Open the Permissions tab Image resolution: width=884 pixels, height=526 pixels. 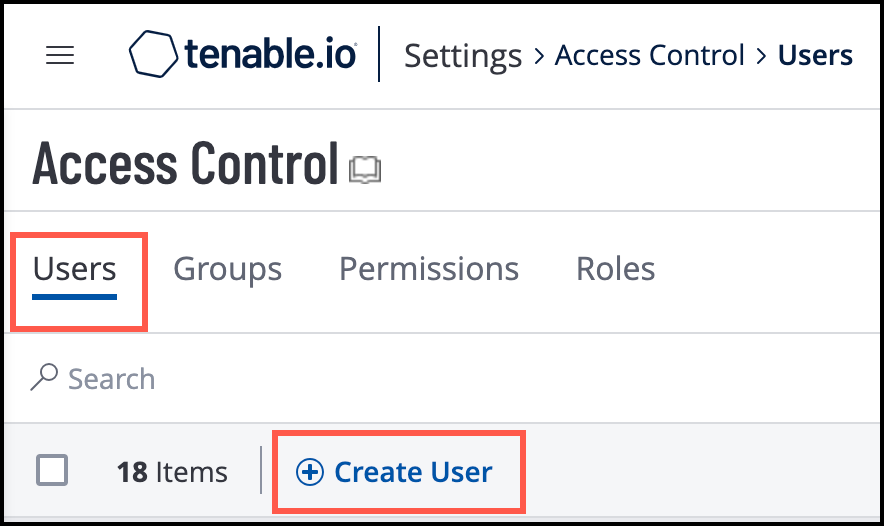click(x=429, y=269)
